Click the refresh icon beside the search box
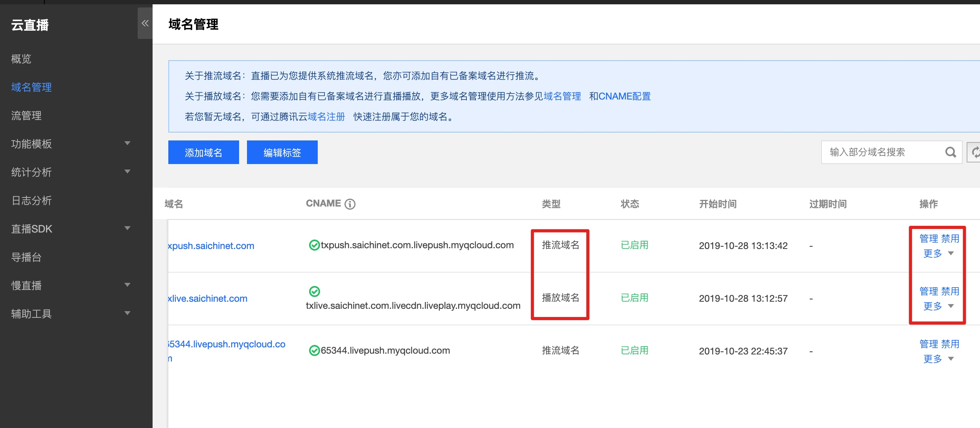This screenshot has width=980, height=428. point(975,152)
